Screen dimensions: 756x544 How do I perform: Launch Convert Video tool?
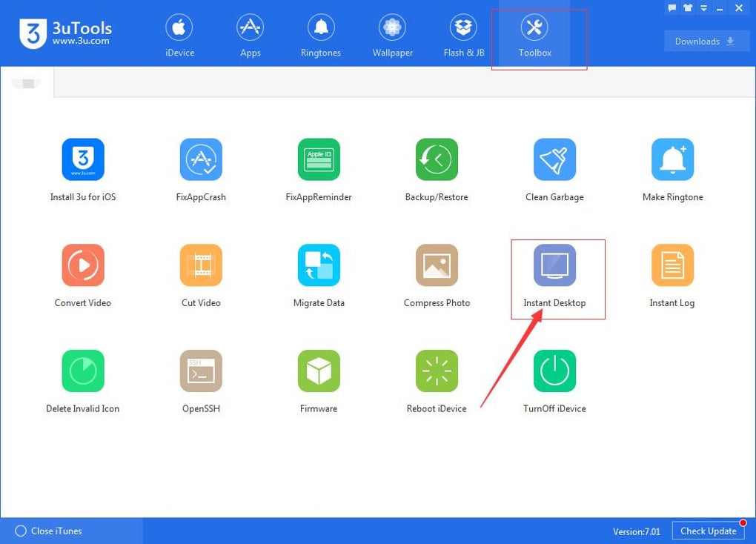tap(83, 265)
